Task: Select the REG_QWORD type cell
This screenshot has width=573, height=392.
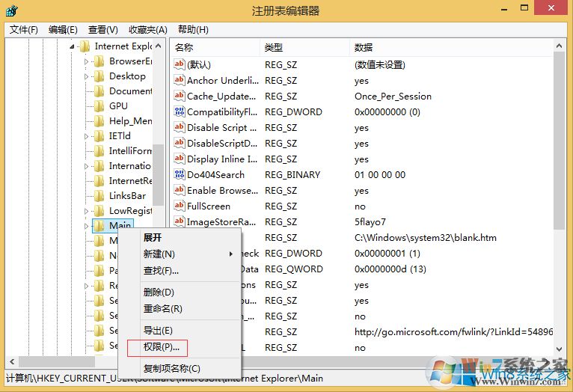Action: [294, 269]
